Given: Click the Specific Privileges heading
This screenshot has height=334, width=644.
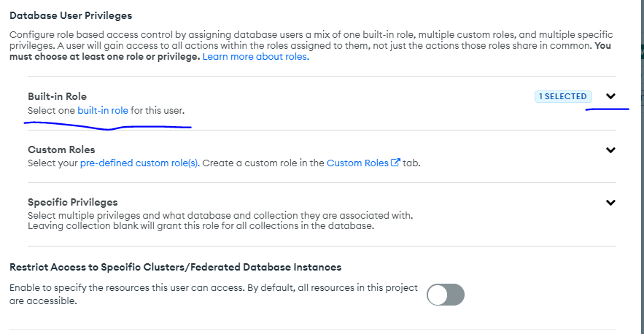Looking at the screenshot, I should (72, 202).
